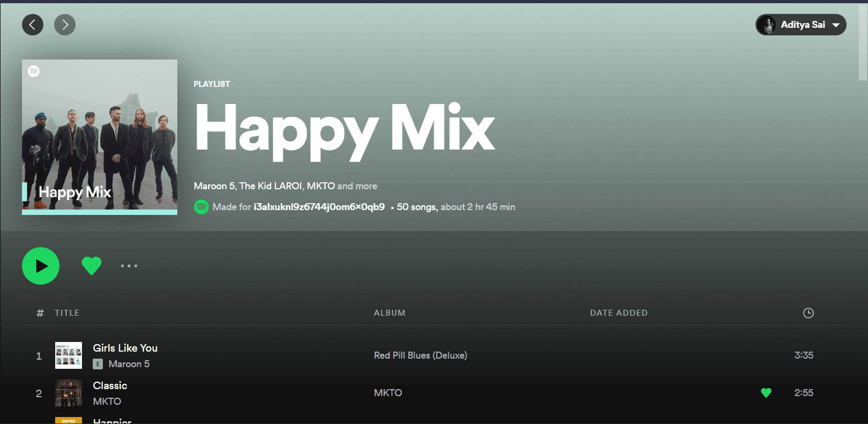
Task: Click track number 2 in the list
Action: (39, 393)
